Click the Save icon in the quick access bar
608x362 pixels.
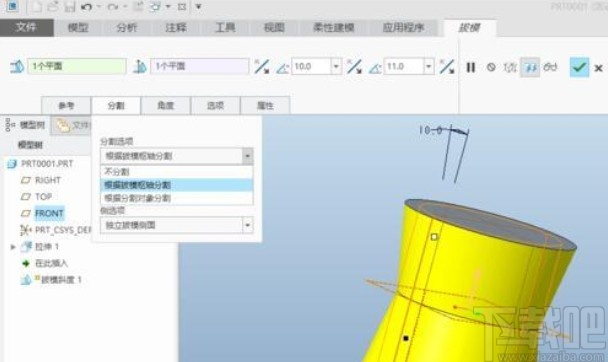coord(69,7)
